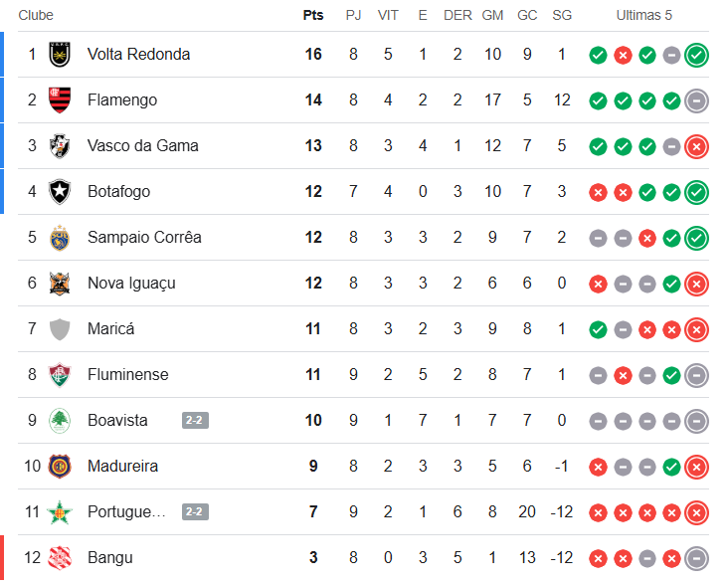
Task: Click Flamengo's latest draw indicator
Action: coord(696,100)
